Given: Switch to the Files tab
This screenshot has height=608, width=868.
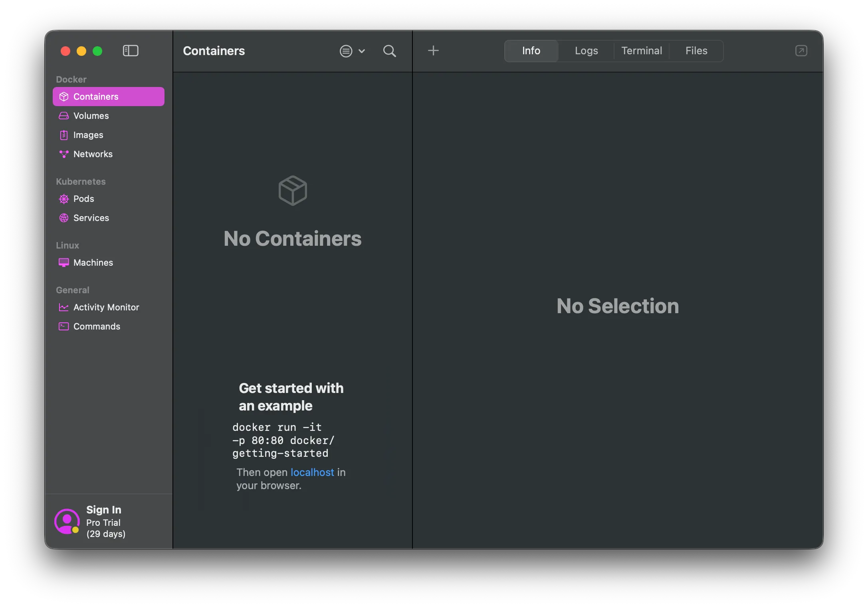Looking at the screenshot, I should [x=696, y=51].
